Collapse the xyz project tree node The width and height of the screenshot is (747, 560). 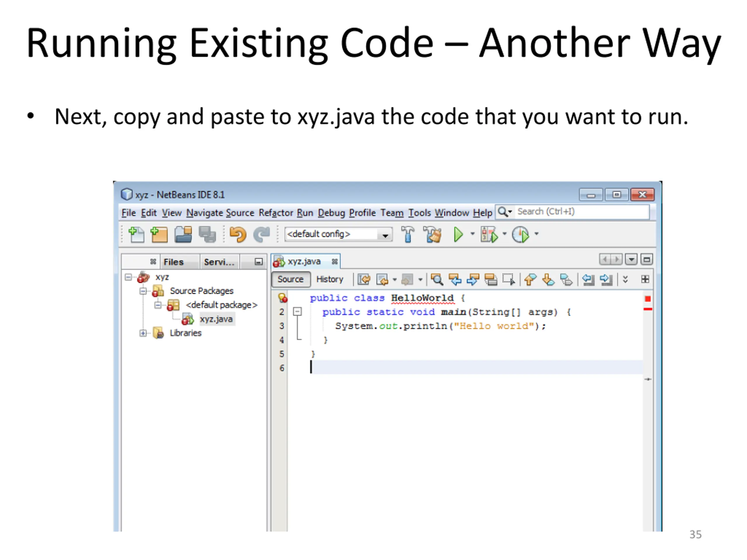tap(128, 277)
